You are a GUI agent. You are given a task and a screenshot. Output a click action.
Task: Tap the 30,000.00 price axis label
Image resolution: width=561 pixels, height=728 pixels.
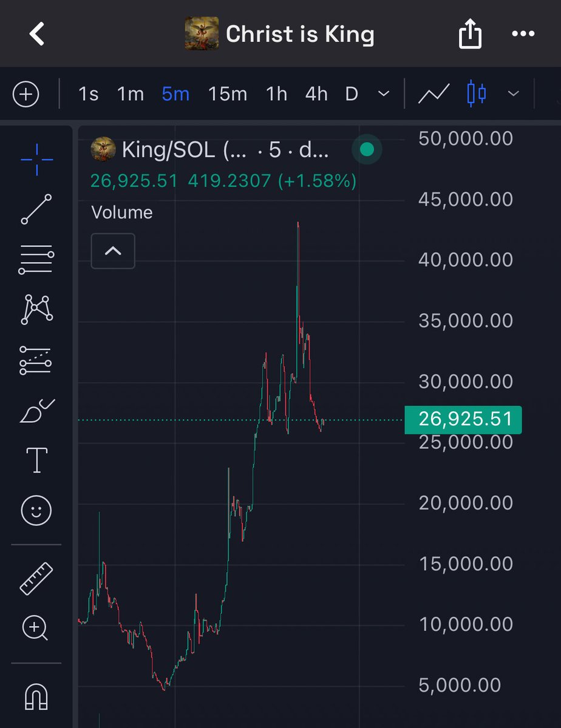[466, 382]
